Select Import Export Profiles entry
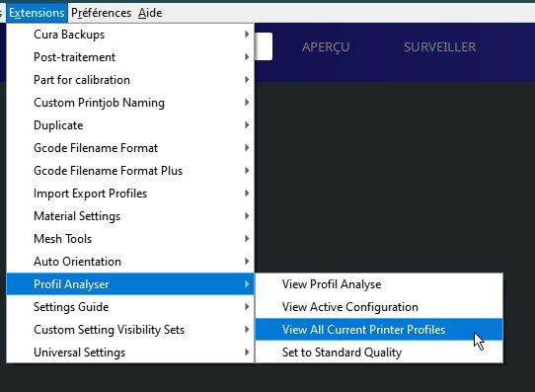Screen dimensions: 535x392 (130, 194)
